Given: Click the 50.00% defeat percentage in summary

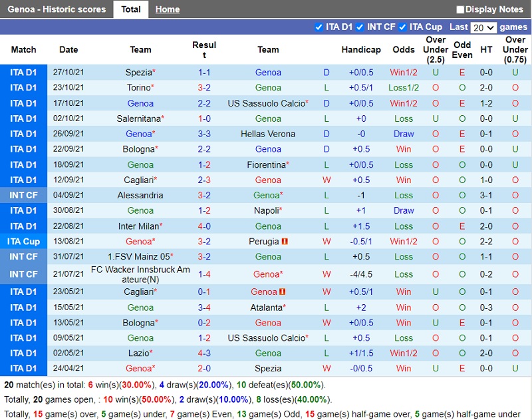Looking at the screenshot, I should 306,385.
